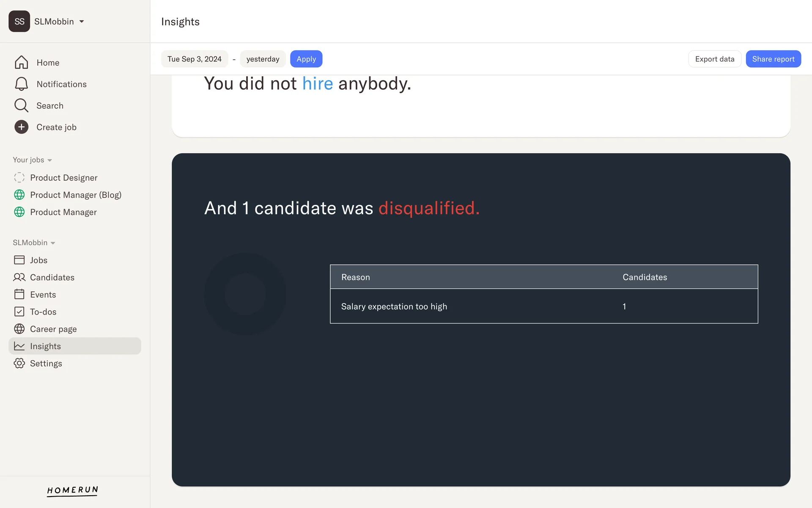
Task: Open the Events calendar icon
Action: click(19, 294)
